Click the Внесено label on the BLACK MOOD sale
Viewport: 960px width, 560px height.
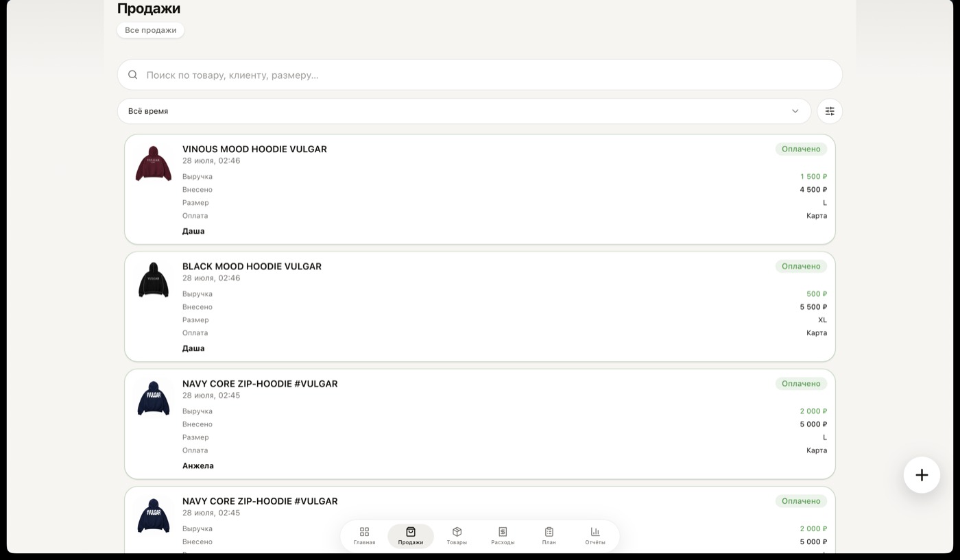tap(197, 307)
